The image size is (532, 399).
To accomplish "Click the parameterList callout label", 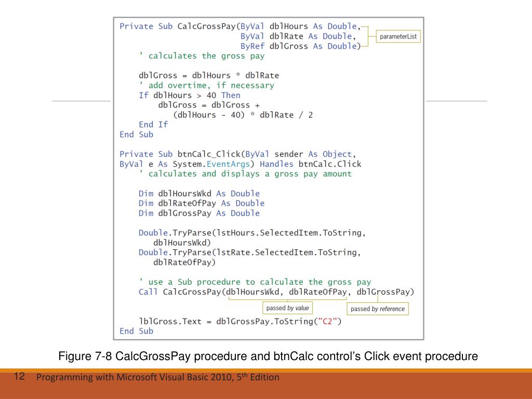I will click(398, 36).
